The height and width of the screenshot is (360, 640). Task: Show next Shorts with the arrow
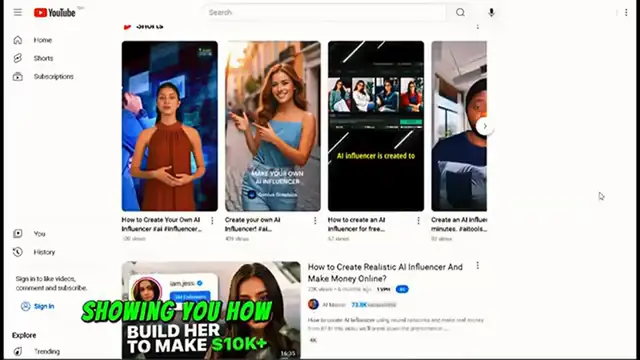484,126
